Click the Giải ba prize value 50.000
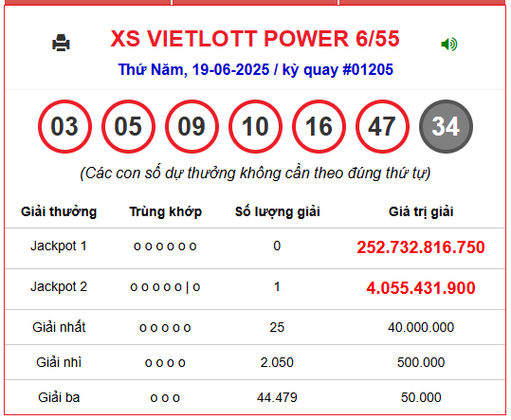The height and width of the screenshot is (420, 511). [421, 397]
